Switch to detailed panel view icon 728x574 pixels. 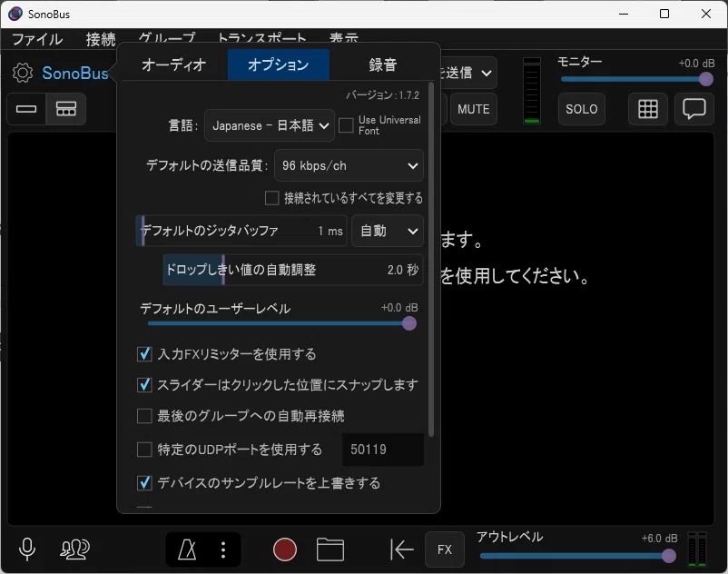click(66, 109)
